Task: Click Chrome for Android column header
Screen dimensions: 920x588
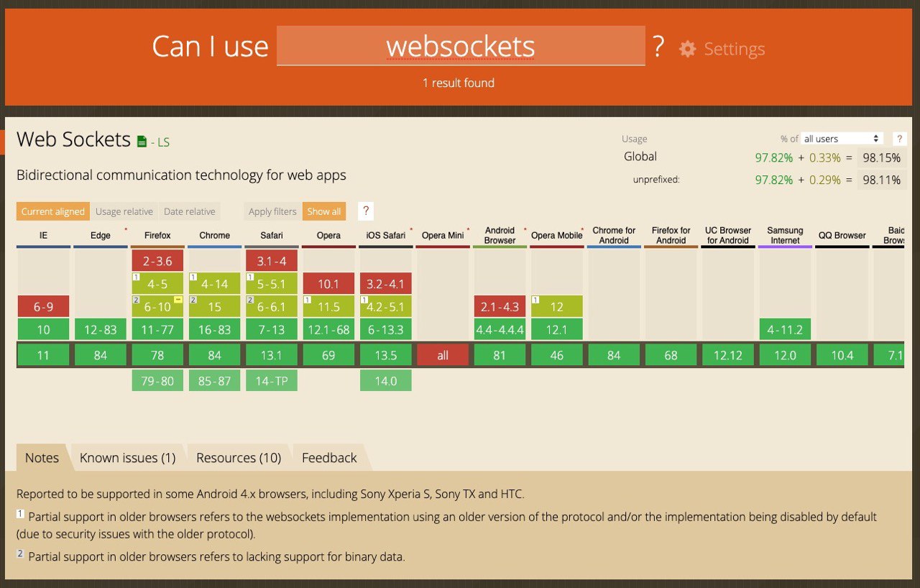Action: 614,236
